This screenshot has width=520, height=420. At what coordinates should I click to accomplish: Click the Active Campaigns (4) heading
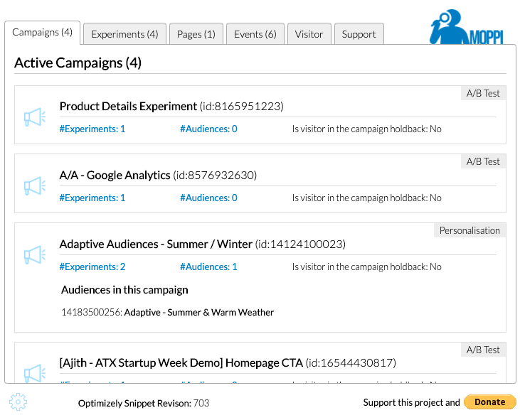78,63
